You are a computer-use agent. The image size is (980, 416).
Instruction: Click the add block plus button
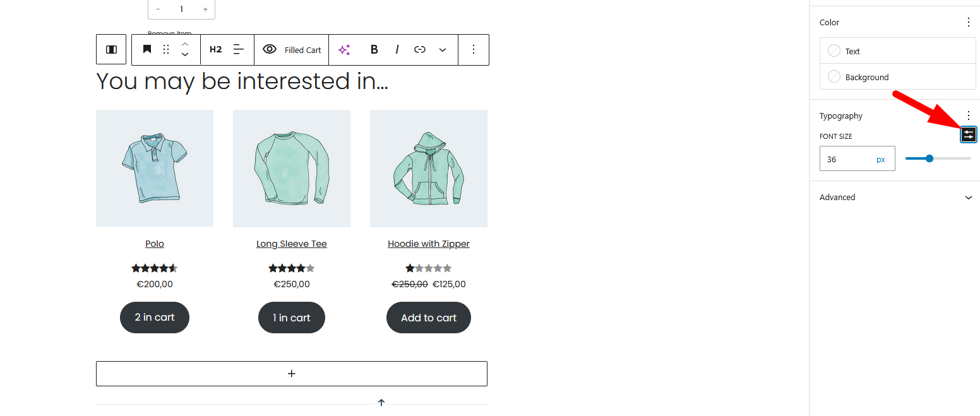click(291, 374)
